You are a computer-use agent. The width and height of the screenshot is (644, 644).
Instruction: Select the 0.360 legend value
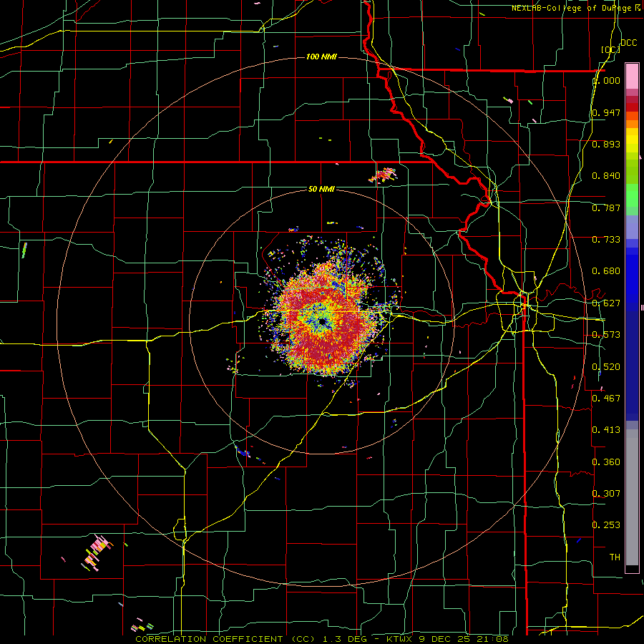[606, 462]
